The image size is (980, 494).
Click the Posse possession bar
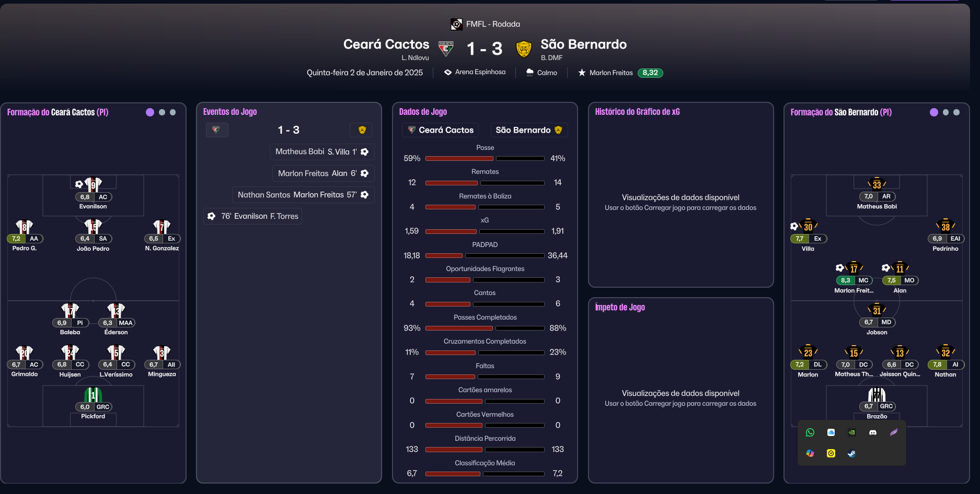(x=485, y=158)
